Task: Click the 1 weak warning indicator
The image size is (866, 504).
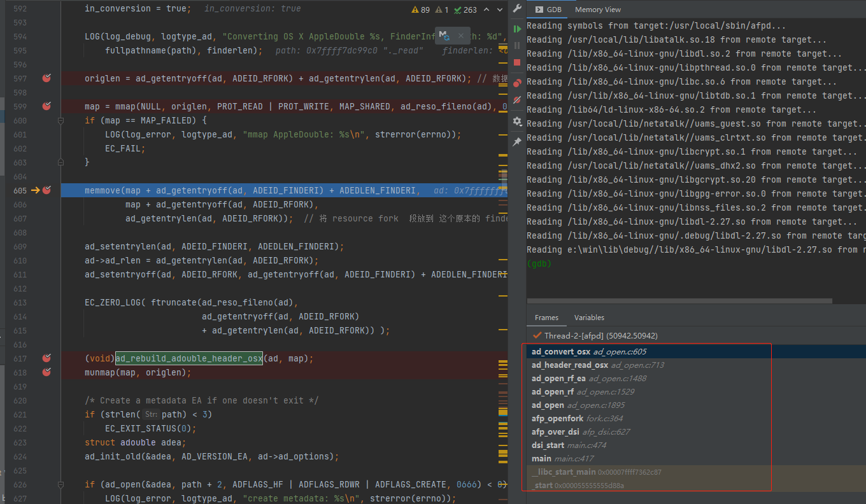Action: tap(442, 10)
